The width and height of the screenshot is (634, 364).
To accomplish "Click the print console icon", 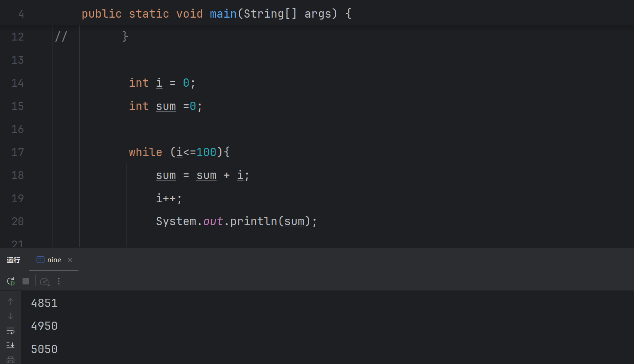I will point(11,360).
